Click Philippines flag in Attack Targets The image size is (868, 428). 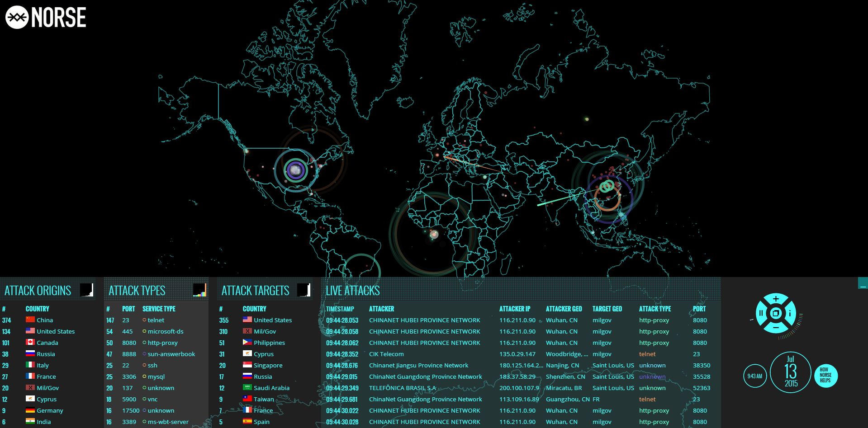click(247, 342)
